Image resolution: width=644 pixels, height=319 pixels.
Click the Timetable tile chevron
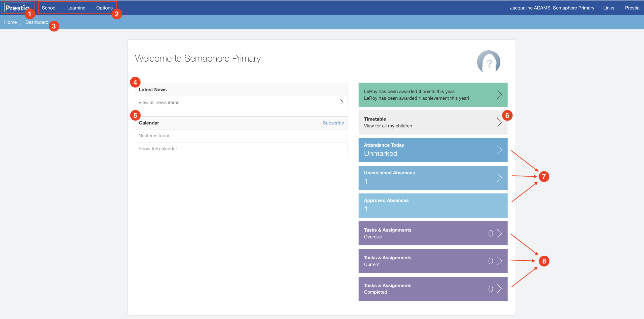click(499, 122)
